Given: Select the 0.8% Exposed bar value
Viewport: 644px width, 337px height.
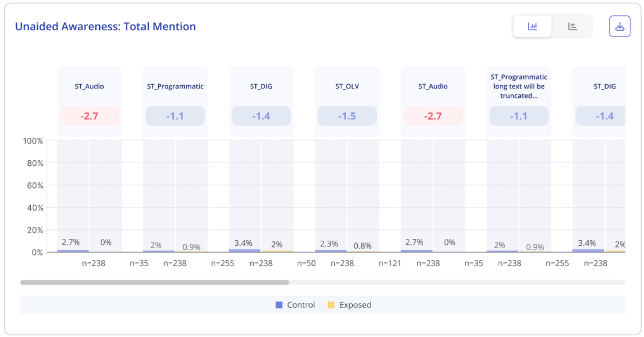Looking at the screenshot, I should coord(362,246).
